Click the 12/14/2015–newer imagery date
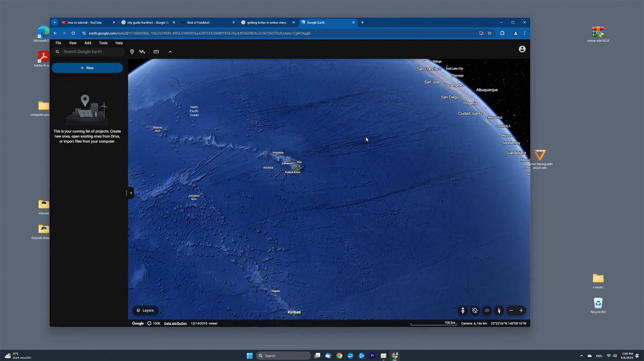The image size is (644, 361). [x=204, y=323]
